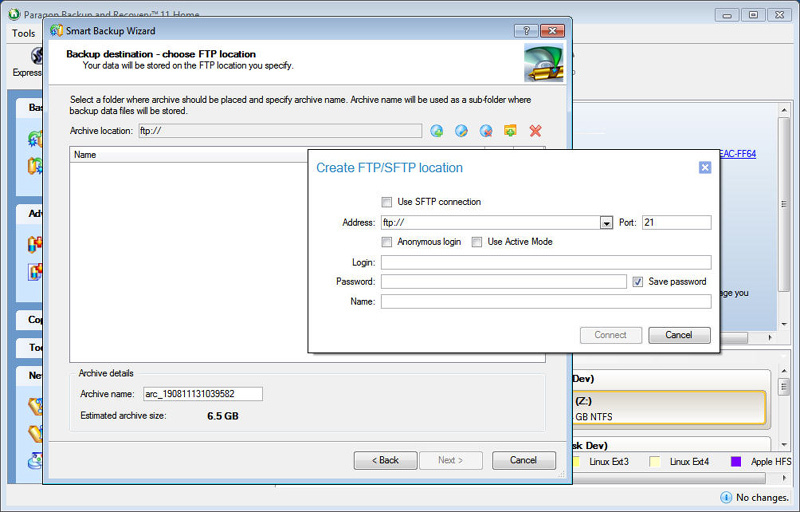The width and height of the screenshot is (800, 512).
Task: Click the Paragon app icon in main title bar
Action: (14, 14)
